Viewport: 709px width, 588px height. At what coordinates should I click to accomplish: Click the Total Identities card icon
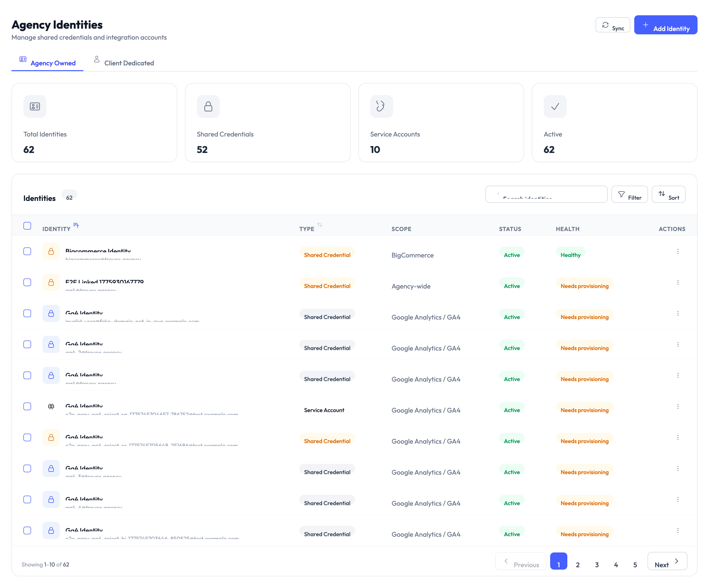click(x=35, y=107)
